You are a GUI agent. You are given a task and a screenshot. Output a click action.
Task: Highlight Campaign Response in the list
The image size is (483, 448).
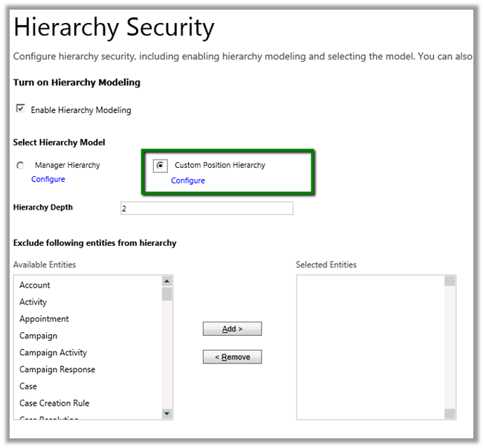click(x=57, y=369)
